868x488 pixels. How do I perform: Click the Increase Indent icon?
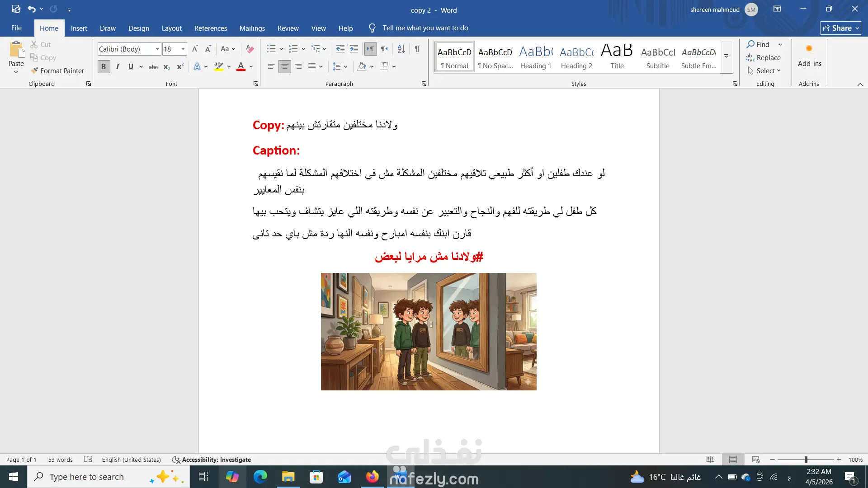[x=354, y=49]
